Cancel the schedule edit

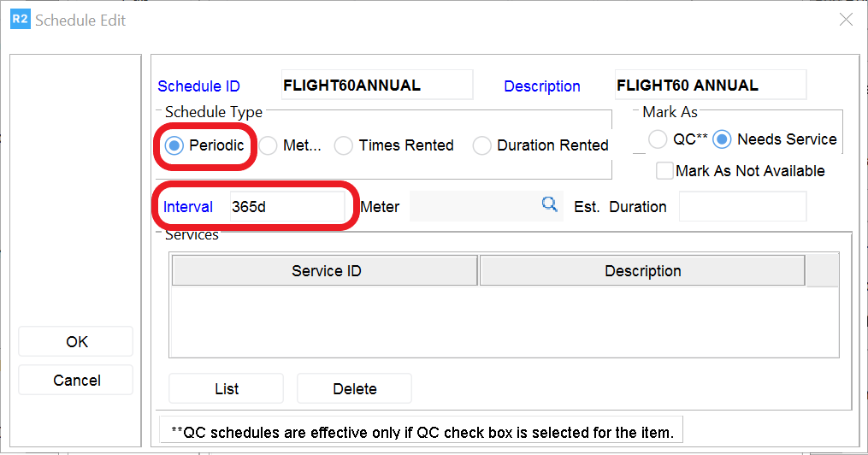pyautogui.click(x=76, y=380)
